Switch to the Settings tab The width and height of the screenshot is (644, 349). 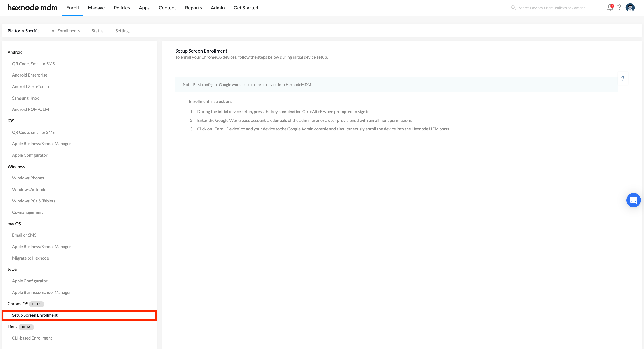click(x=123, y=31)
